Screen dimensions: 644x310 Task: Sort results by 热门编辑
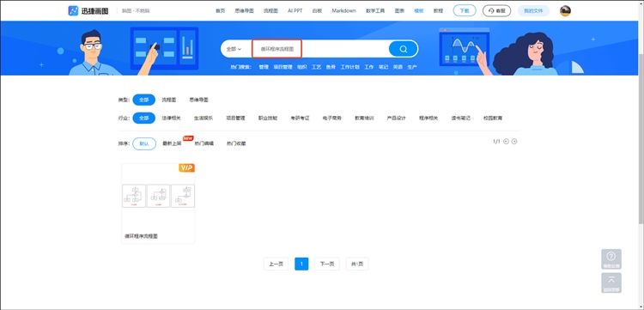204,143
